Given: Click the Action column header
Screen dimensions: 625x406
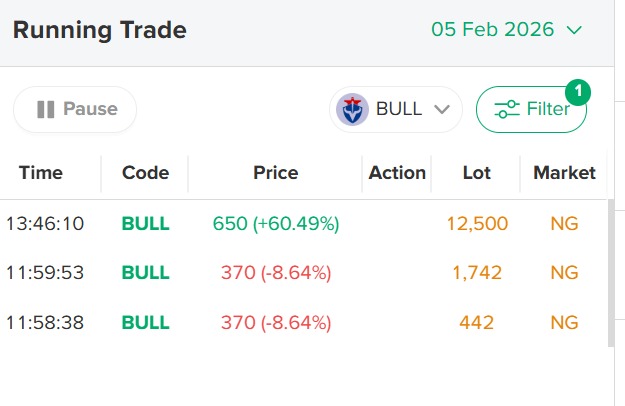Looking at the screenshot, I should pos(397,173).
